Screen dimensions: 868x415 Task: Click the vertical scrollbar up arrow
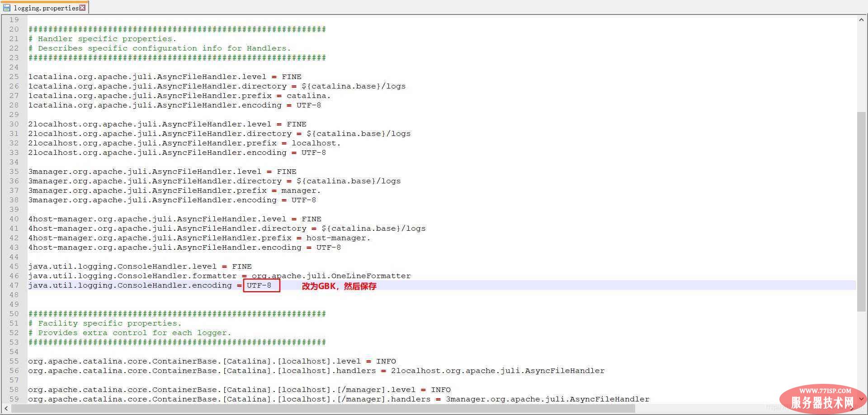coord(861,20)
